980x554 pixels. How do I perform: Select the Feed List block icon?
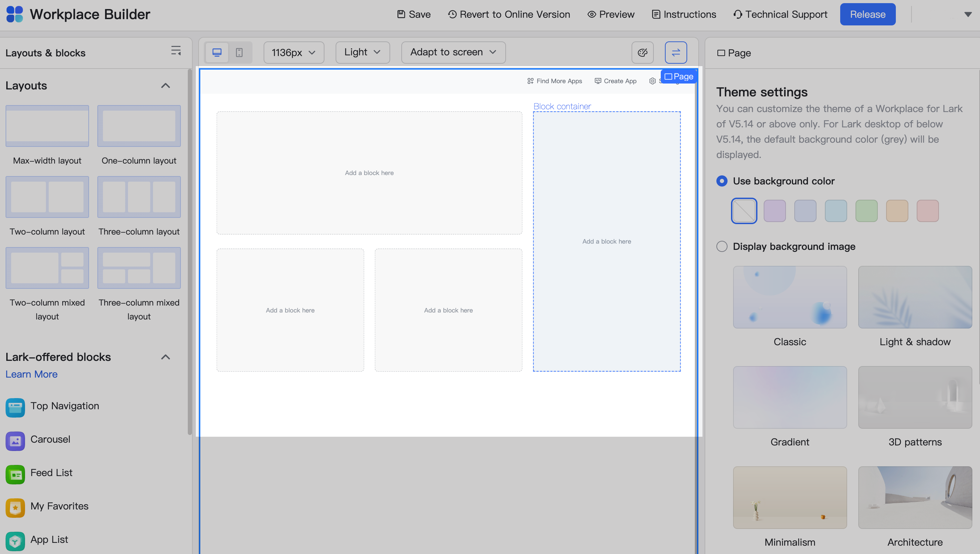coord(15,474)
